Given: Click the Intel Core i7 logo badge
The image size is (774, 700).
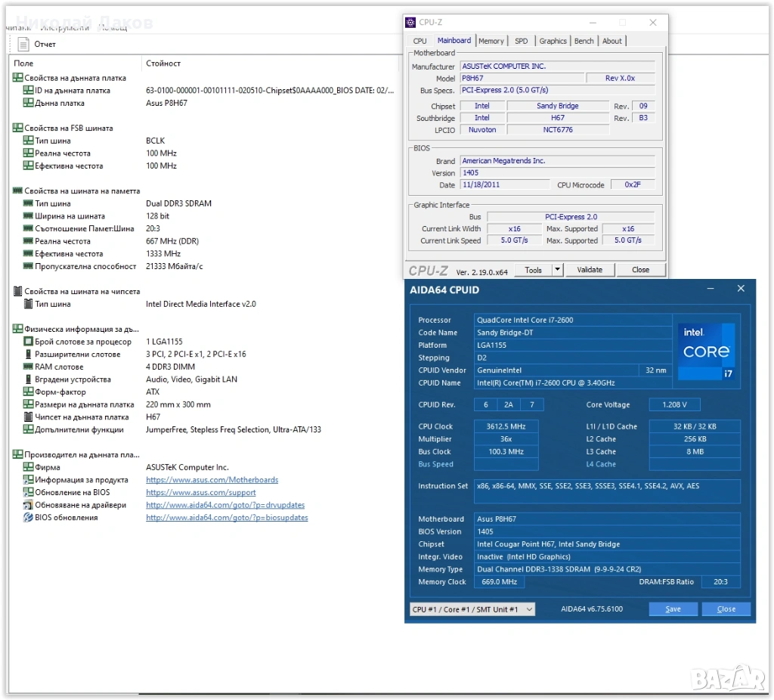Looking at the screenshot, I should 706,352.
